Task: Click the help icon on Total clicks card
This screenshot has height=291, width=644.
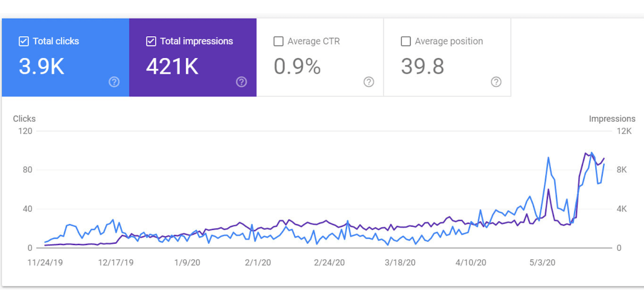Action: [x=114, y=82]
